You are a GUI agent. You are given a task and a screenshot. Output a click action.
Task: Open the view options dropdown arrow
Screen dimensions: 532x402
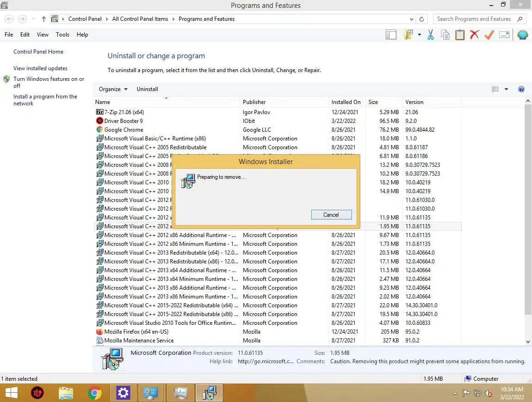(506, 89)
